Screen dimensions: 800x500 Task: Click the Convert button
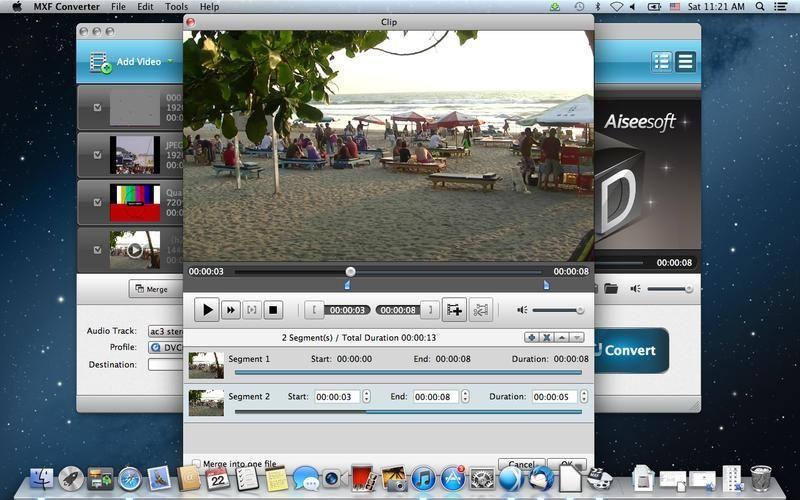click(629, 350)
